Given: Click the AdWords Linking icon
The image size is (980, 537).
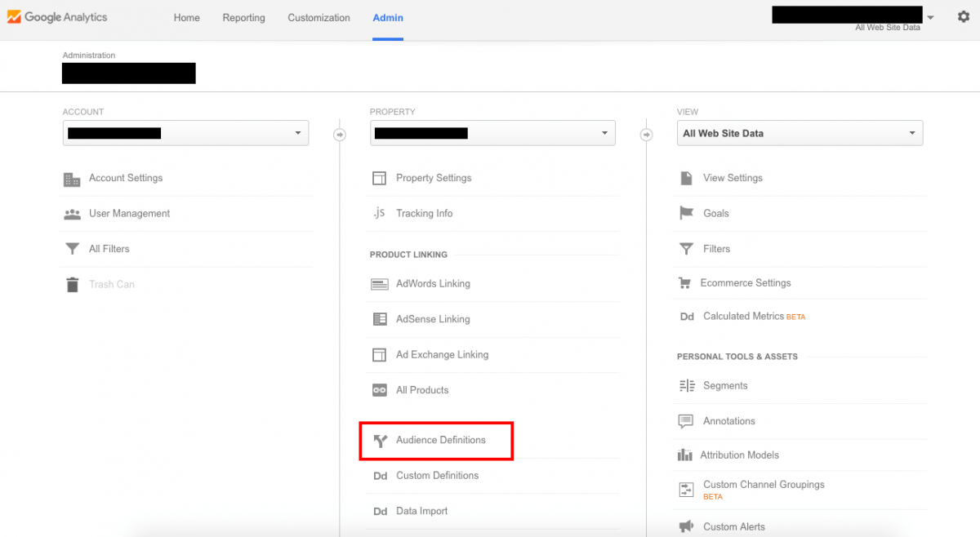Looking at the screenshot, I should pyautogui.click(x=379, y=284).
